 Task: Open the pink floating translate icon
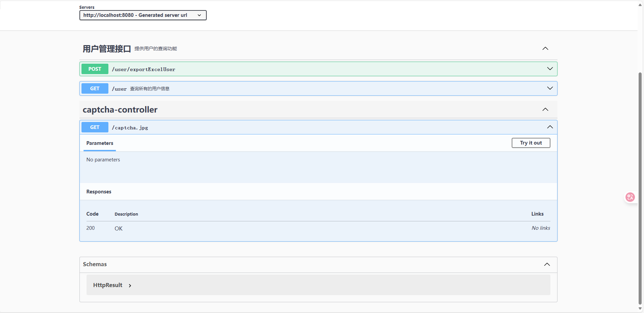click(630, 197)
